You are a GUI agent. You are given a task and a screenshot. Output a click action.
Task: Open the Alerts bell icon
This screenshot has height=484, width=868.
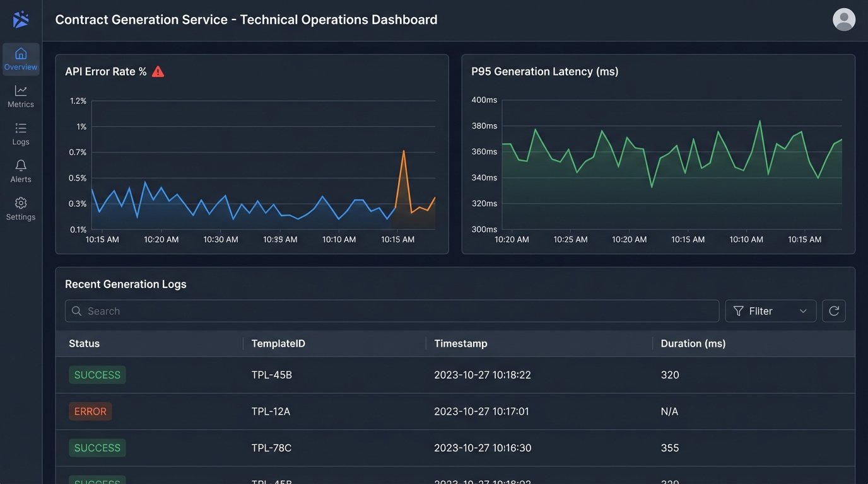[21, 166]
